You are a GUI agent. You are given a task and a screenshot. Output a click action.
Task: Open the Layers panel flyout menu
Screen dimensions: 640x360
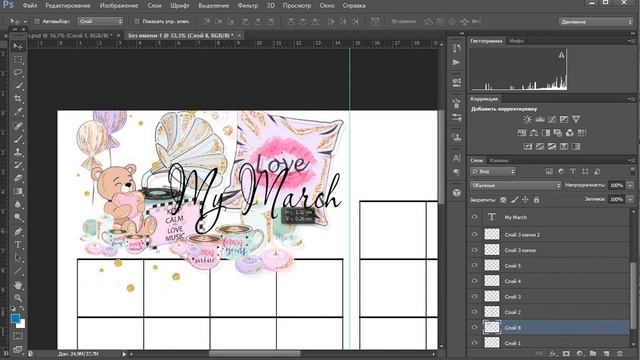[631, 160]
